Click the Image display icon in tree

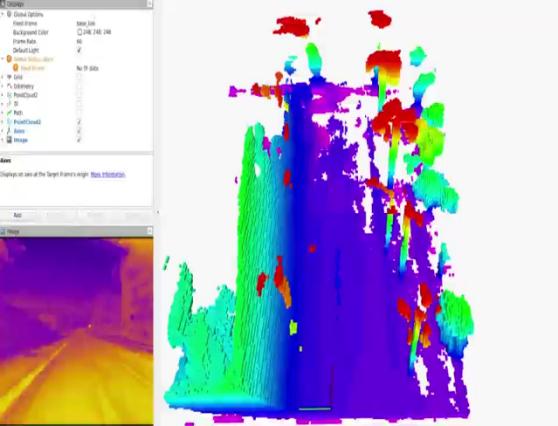coord(9,140)
